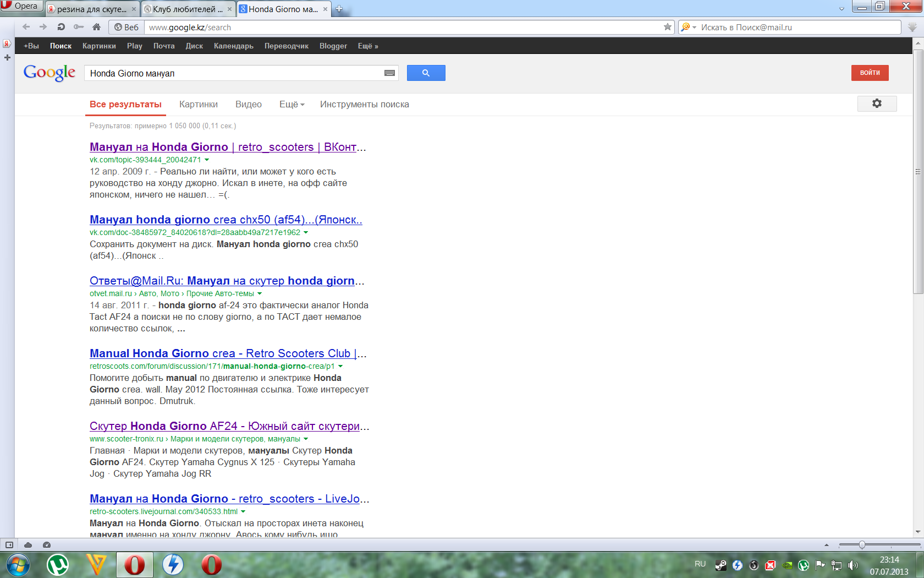Open the on-screen keyboard icon in search box
This screenshot has width=924, height=578.
(389, 73)
